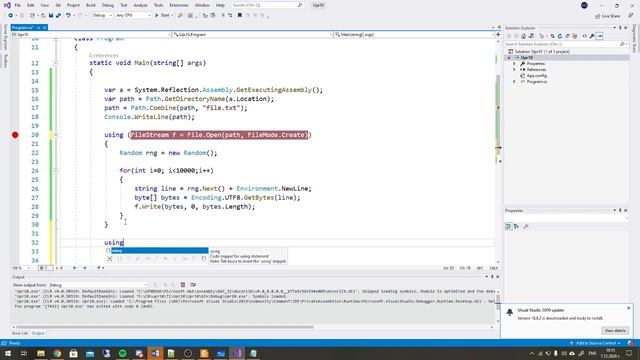Open the File menu

18,5
